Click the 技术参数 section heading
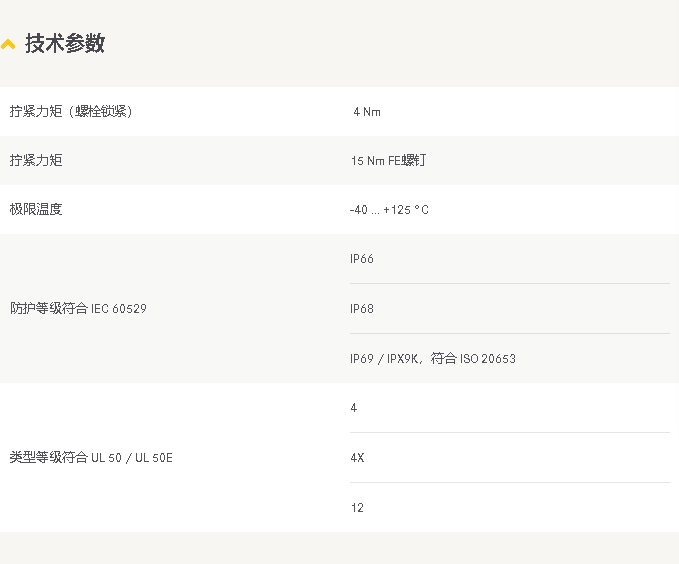This screenshot has width=679, height=564. tap(65, 44)
